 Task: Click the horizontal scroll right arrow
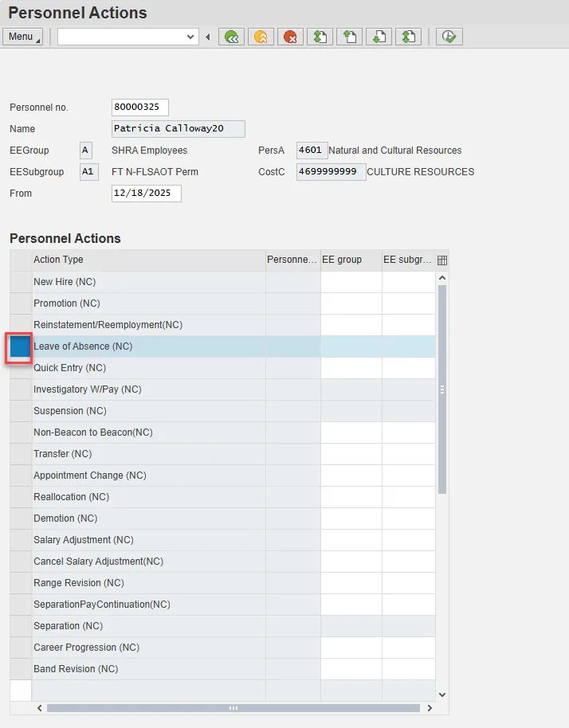[x=430, y=708]
